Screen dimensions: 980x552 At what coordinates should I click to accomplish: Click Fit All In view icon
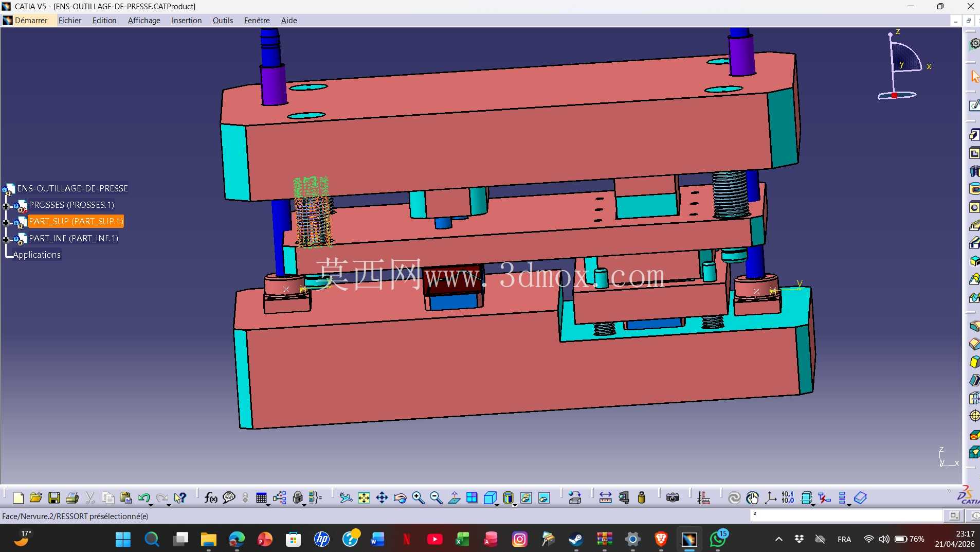(x=364, y=497)
